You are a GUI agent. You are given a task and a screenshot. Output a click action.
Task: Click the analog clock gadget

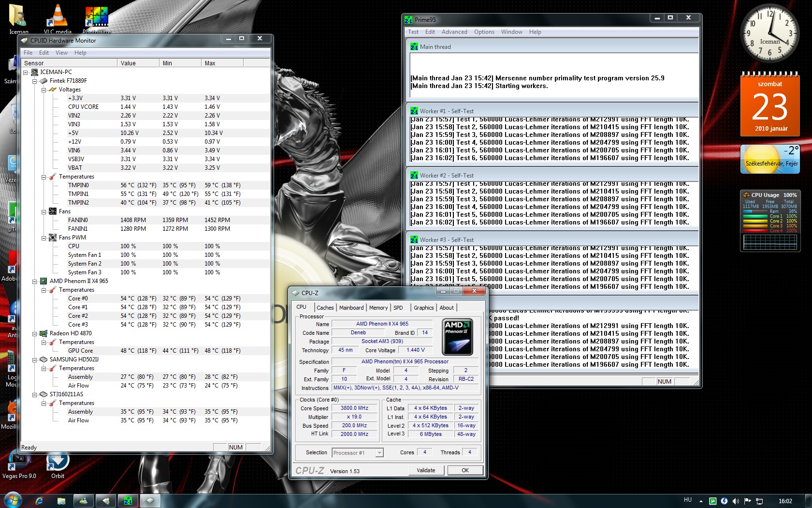pos(769,34)
